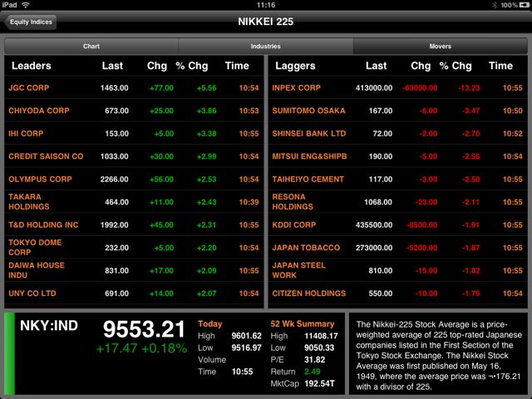532x399 pixels.
Task: Select SUMITOMO OSAKA row
Action: click(x=398, y=111)
